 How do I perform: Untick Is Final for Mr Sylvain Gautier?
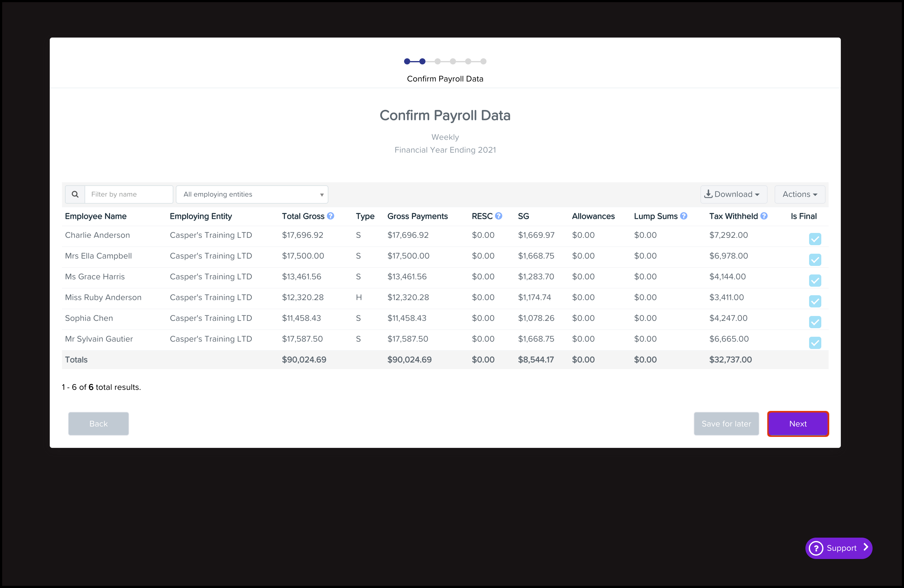[815, 343]
